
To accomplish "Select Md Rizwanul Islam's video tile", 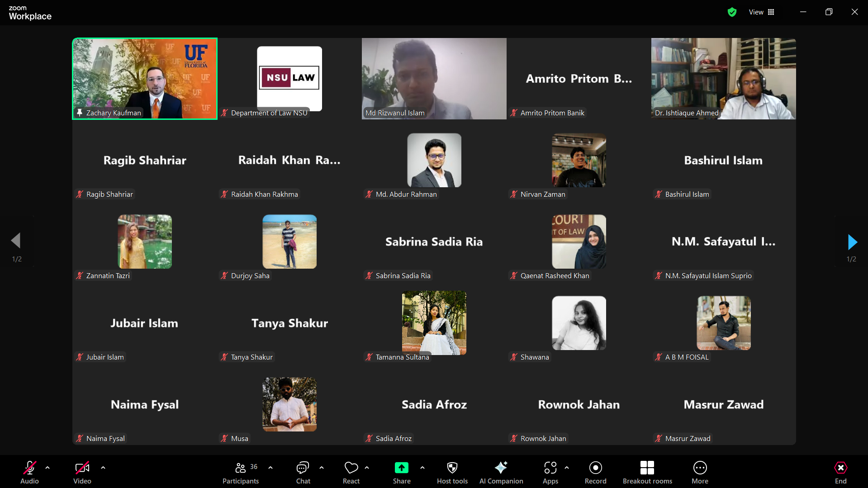I will click(x=434, y=79).
